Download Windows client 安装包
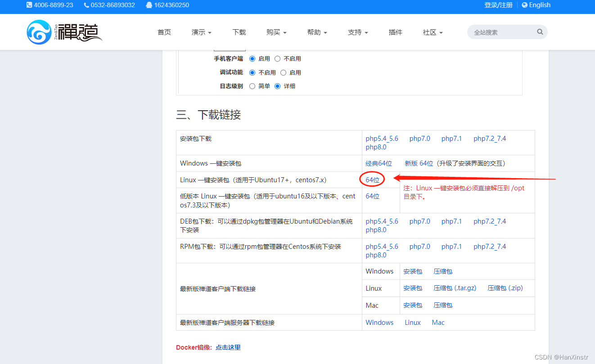595x364 pixels. [413, 271]
